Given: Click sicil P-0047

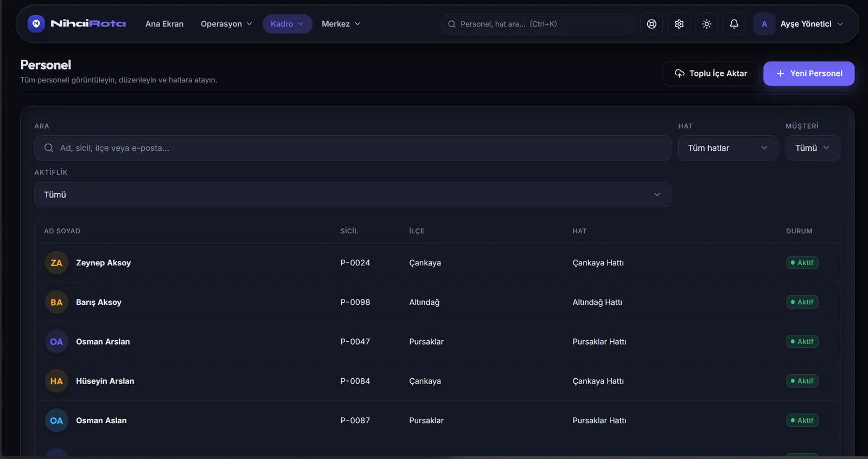Looking at the screenshot, I should [355, 342].
